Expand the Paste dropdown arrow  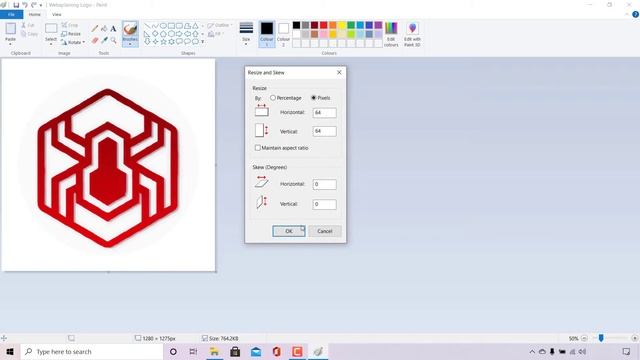click(11, 44)
